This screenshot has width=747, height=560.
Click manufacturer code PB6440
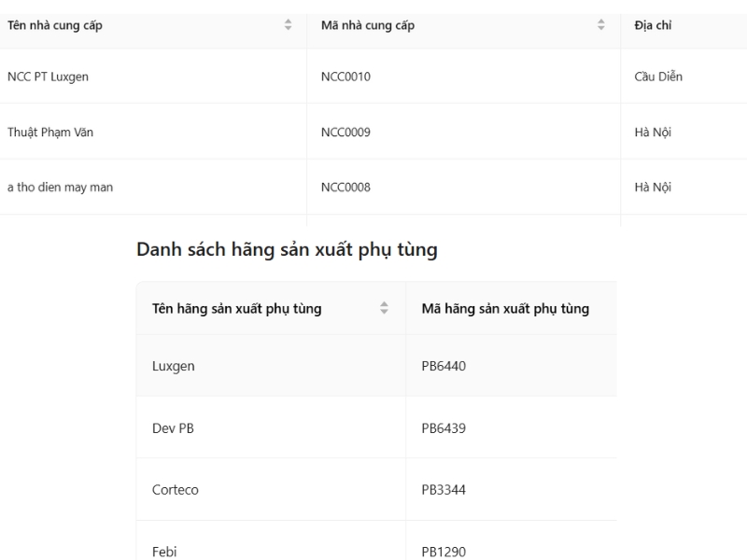coord(444,366)
